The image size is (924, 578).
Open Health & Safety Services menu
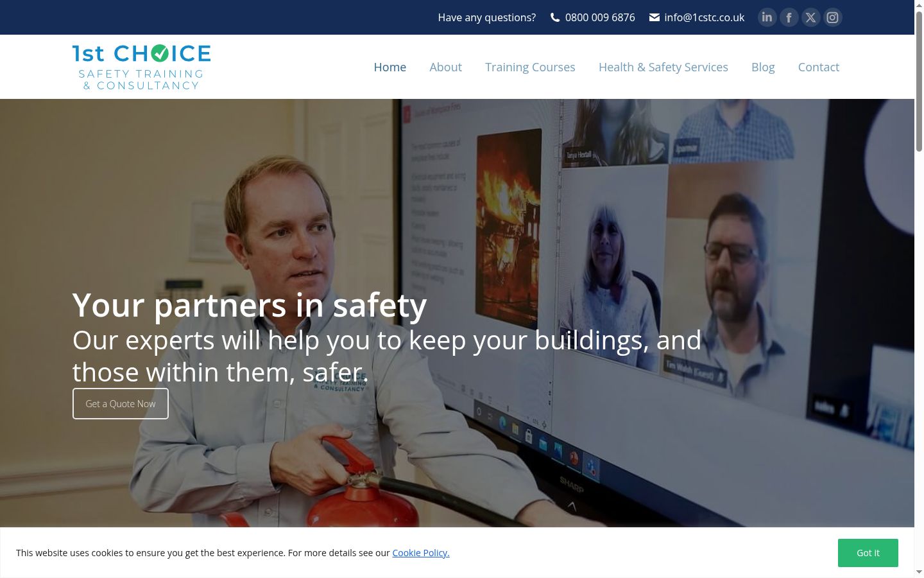663,67
